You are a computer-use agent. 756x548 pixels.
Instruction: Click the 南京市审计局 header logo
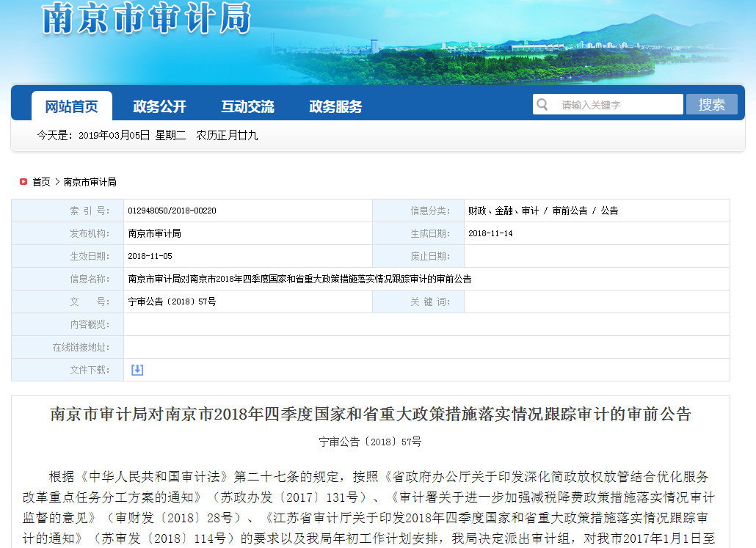pos(147,19)
